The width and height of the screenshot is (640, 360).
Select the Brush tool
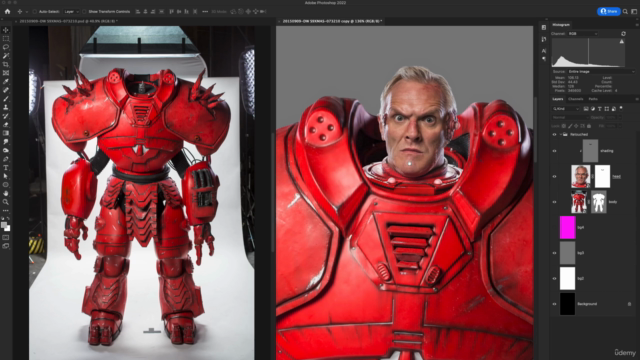pyautogui.click(x=6, y=99)
